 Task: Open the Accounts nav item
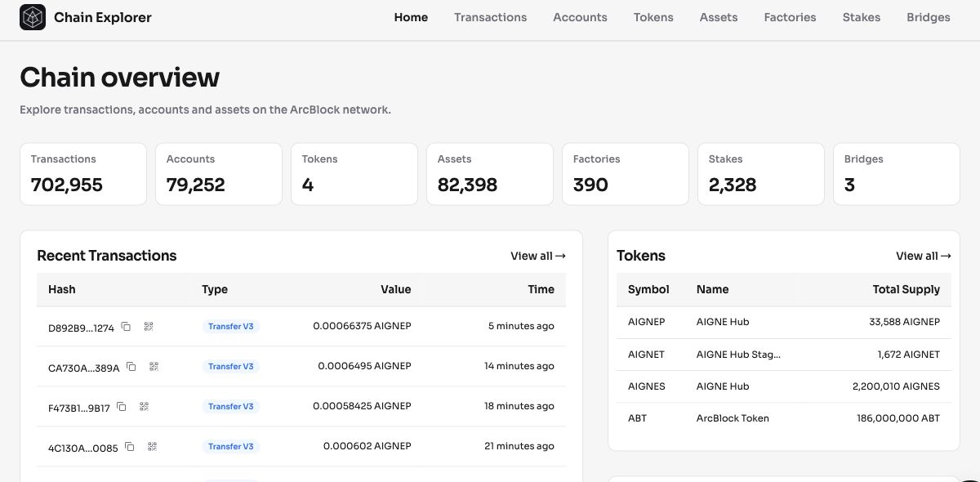click(x=580, y=17)
